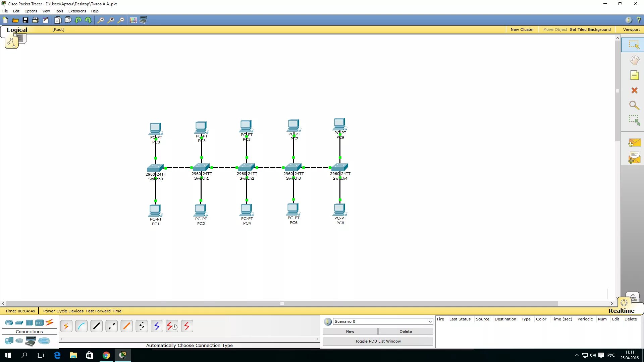Click the Zoom In magnifier
644x362 pixels.
[x=100, y=20]
